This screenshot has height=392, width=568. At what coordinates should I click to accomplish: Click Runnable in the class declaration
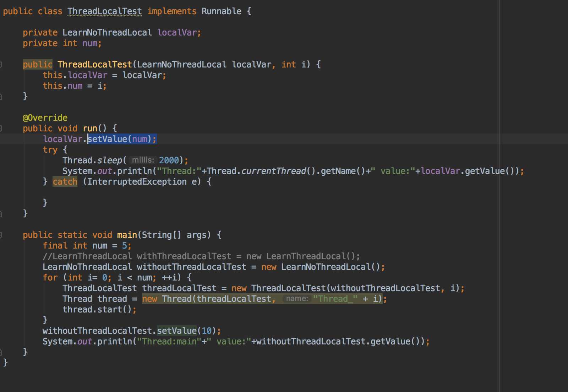point(222,11)
